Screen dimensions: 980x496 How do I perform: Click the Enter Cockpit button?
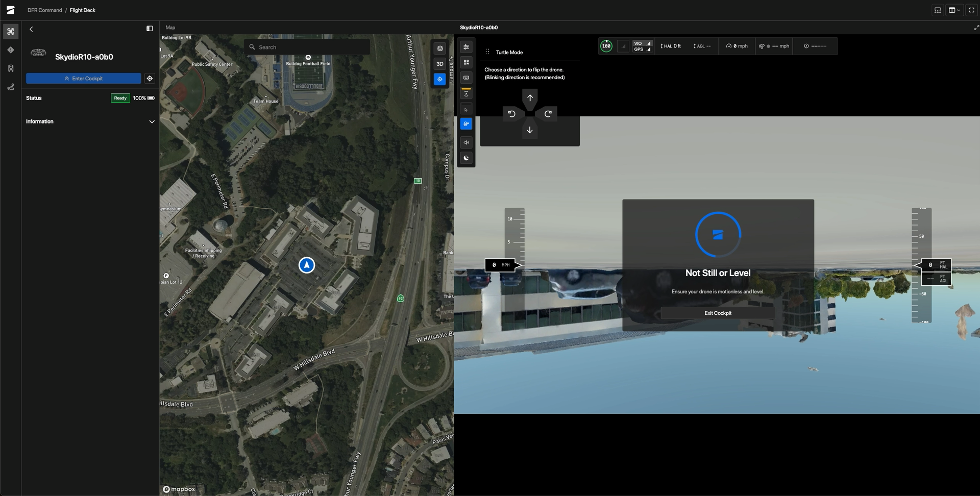pyautogui.click(x=84, y=79)
